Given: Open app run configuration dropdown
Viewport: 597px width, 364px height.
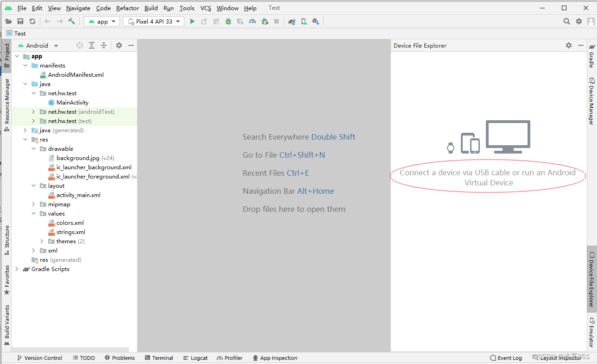Looking at the screenshot, I should 102,21.
